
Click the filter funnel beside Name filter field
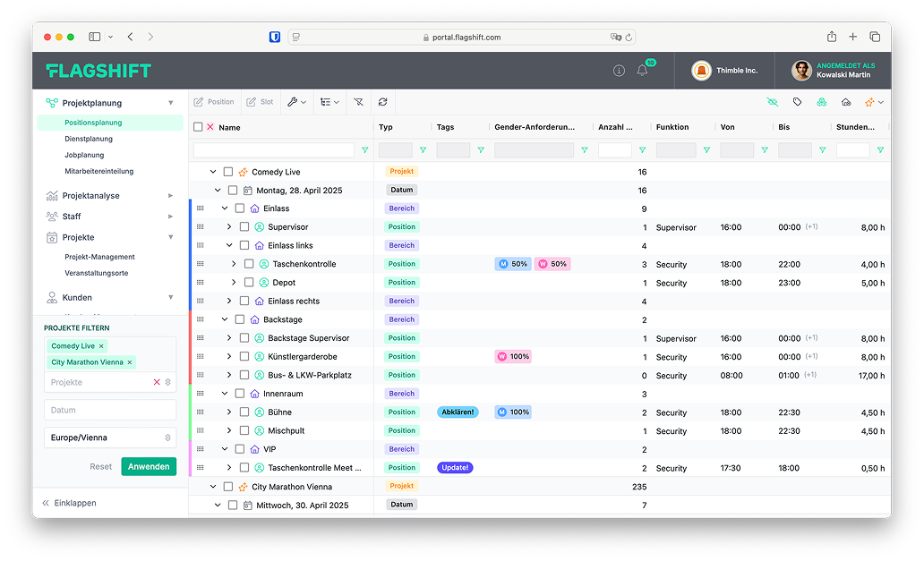tap(364, 150)
